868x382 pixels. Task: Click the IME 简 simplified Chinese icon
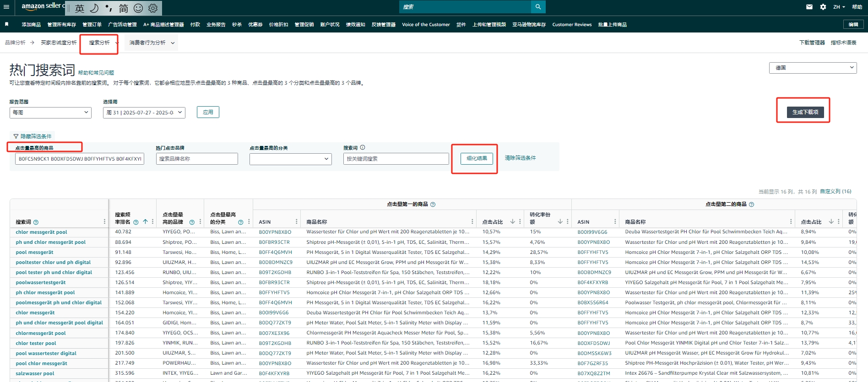click(x=124, y=8)
